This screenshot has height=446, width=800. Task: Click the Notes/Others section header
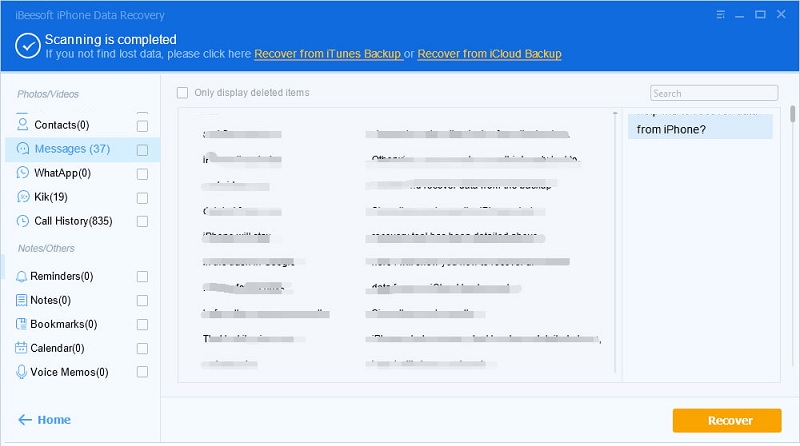pyautogui.click(x=46, y=249)
